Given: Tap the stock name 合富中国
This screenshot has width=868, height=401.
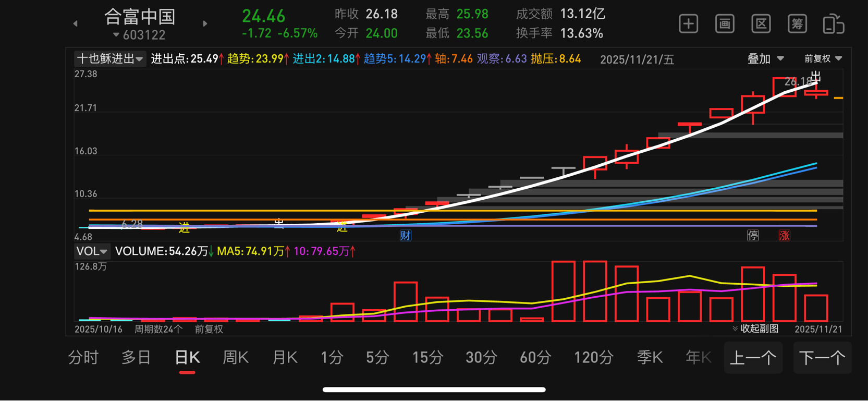Looking at the screenshot, I should [x=140, y=17].
